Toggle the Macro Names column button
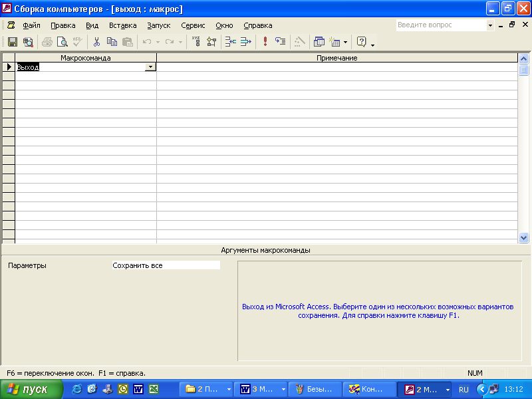This screenshot has width=532, height=399. click(196, 42)
